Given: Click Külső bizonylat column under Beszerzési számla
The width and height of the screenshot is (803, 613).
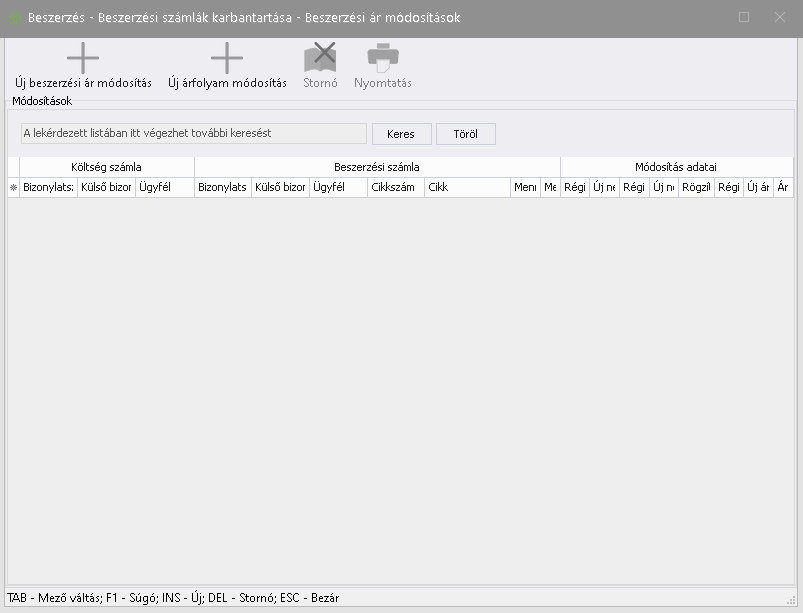Looking at the screenshot, I should [280, 188].
